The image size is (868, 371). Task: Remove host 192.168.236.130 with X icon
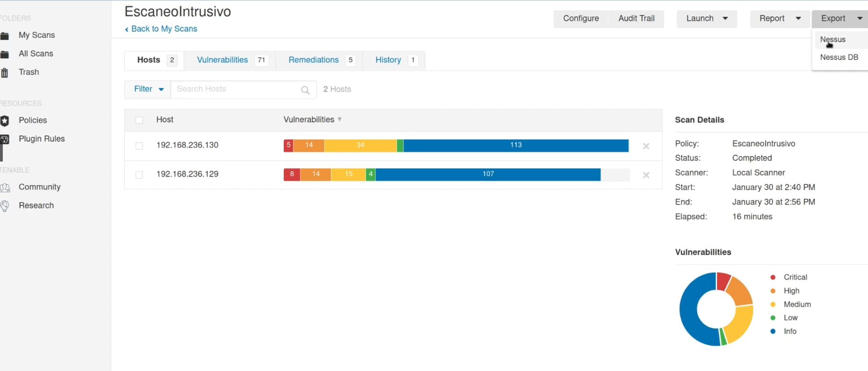point(646,146)
